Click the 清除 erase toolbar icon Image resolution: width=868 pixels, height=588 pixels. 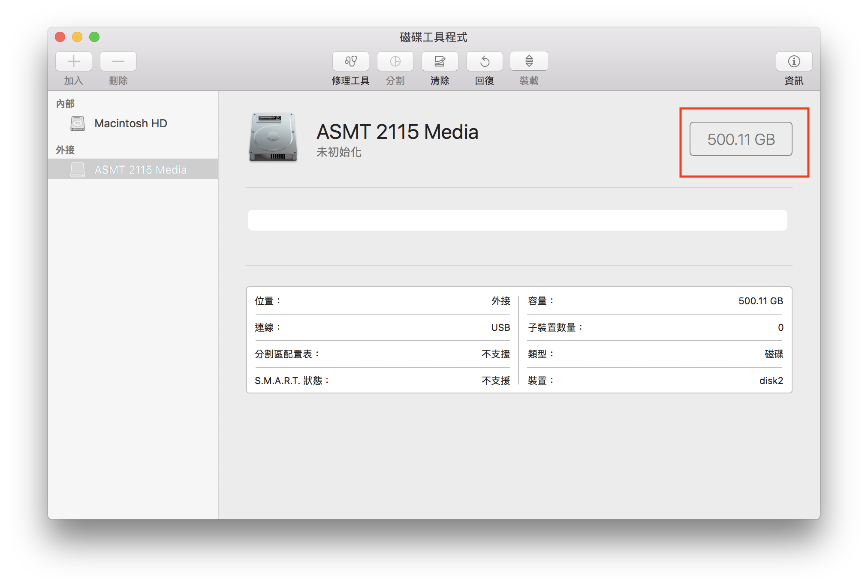point(440,61)
